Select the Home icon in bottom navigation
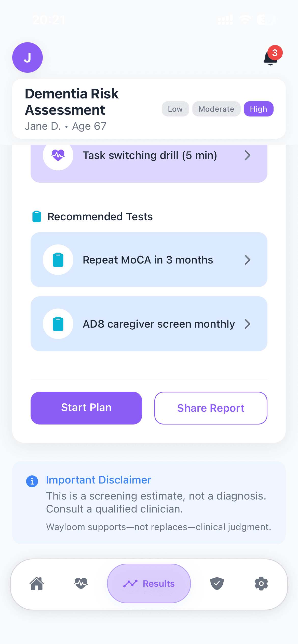298x644 pixels. pos(37,584)
